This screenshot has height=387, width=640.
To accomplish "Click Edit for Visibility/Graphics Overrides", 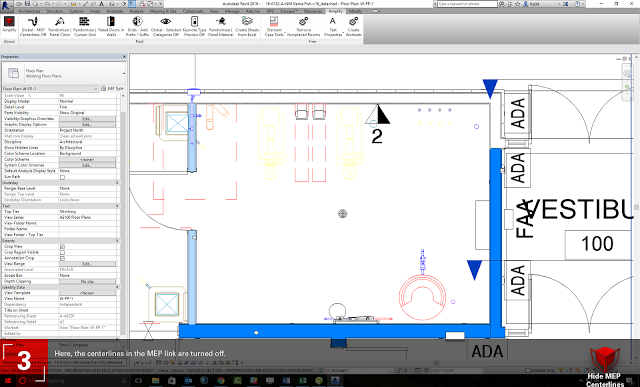I will tap(87, 118).
